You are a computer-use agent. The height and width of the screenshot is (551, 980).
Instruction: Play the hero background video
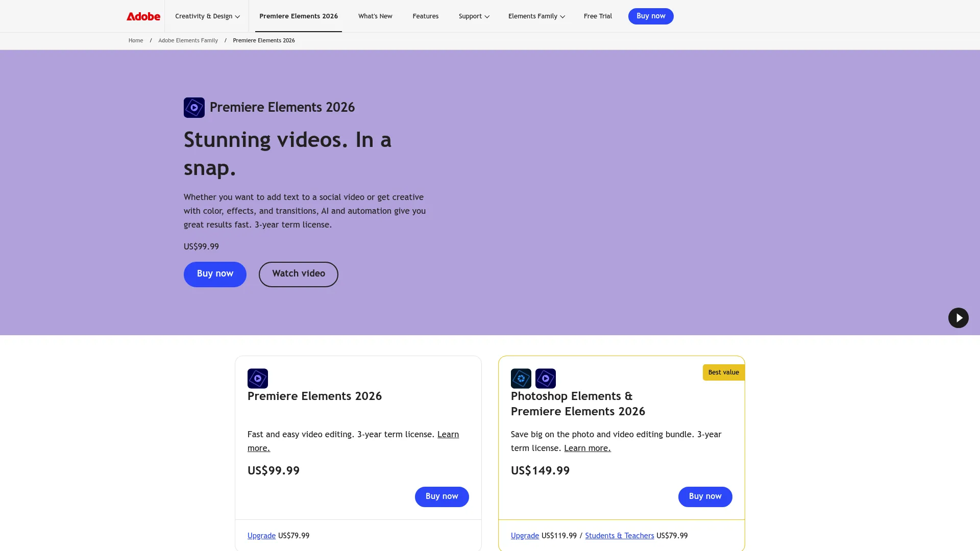point(958,318)
